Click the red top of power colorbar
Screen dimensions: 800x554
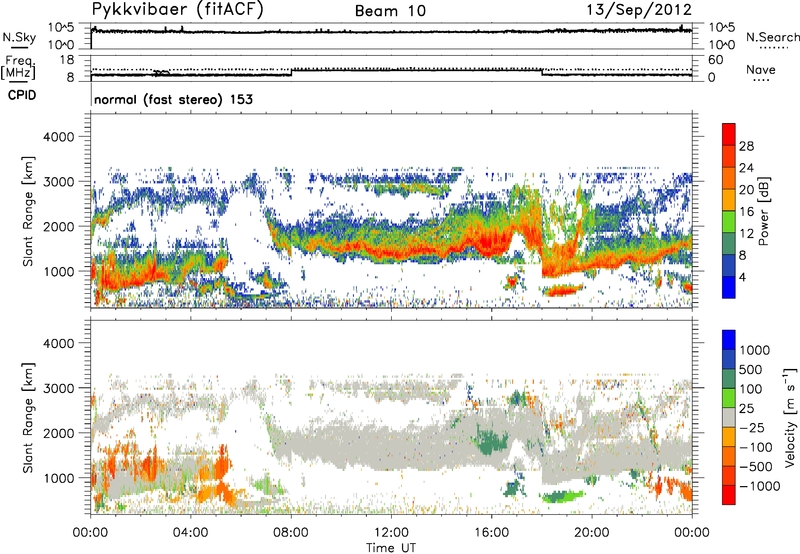point(729,134)
